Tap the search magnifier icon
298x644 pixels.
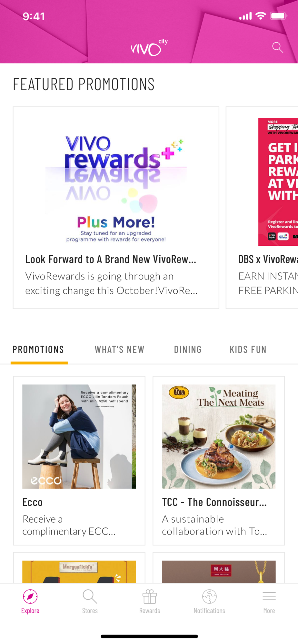click(x=277, y=47)
